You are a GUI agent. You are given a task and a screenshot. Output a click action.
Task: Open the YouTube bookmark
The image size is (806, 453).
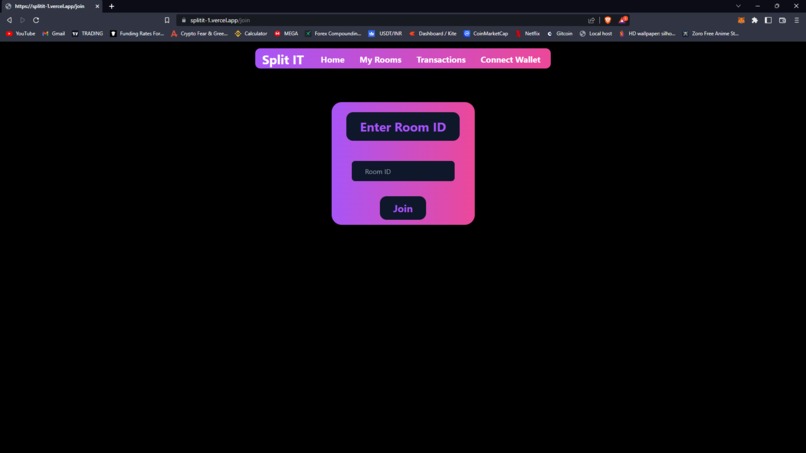tap(21, 33)
